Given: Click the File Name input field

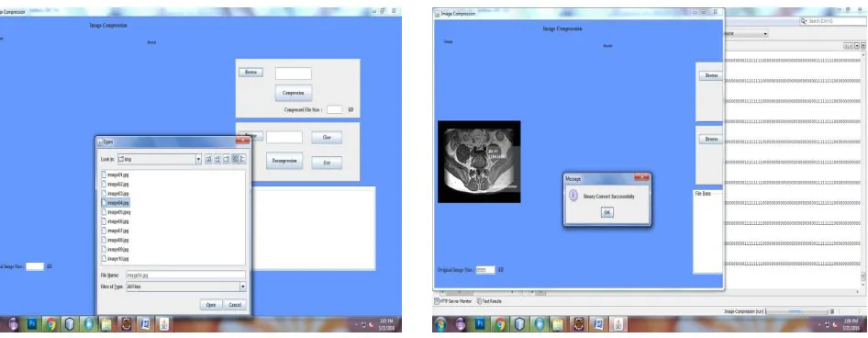Looking at the screenshot, I should (186, 275).
